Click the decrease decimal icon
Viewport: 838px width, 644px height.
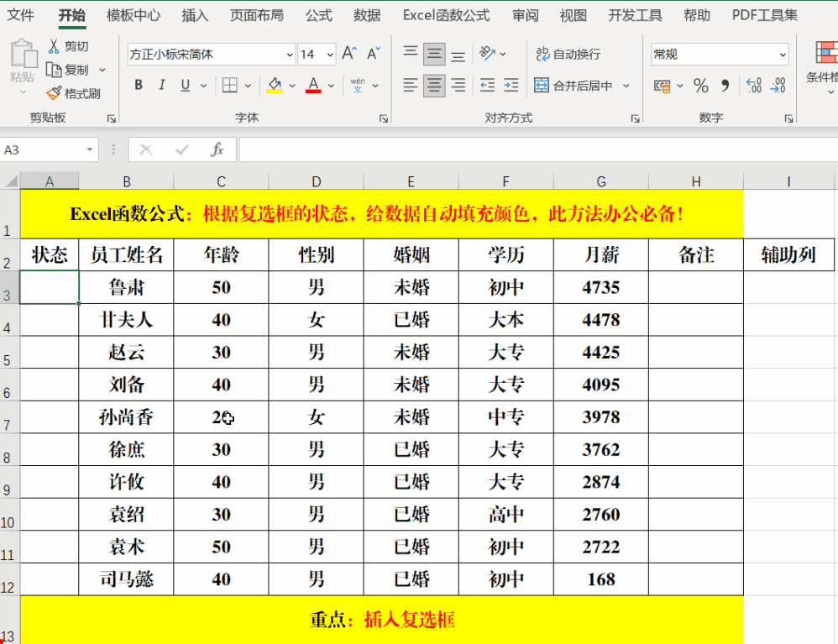[778, 85]
